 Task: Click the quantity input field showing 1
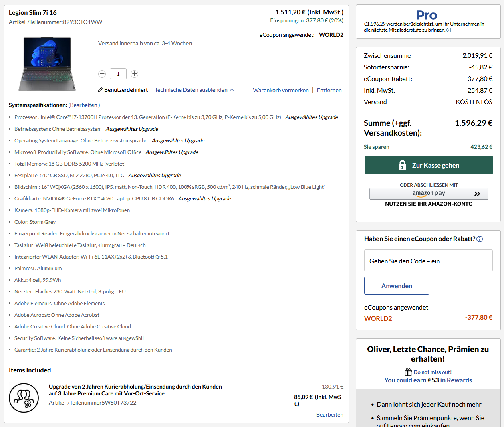pyautogui.click(x=118, y=74)
